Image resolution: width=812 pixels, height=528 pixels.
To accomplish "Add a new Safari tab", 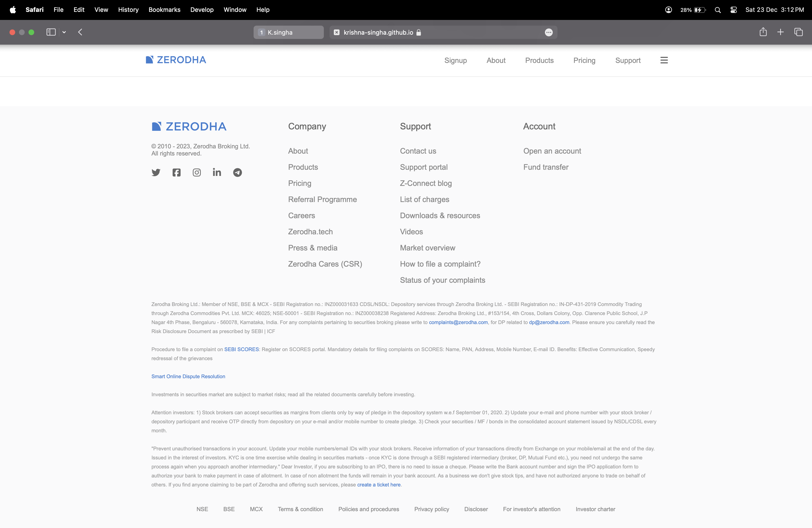I will 780,32.
